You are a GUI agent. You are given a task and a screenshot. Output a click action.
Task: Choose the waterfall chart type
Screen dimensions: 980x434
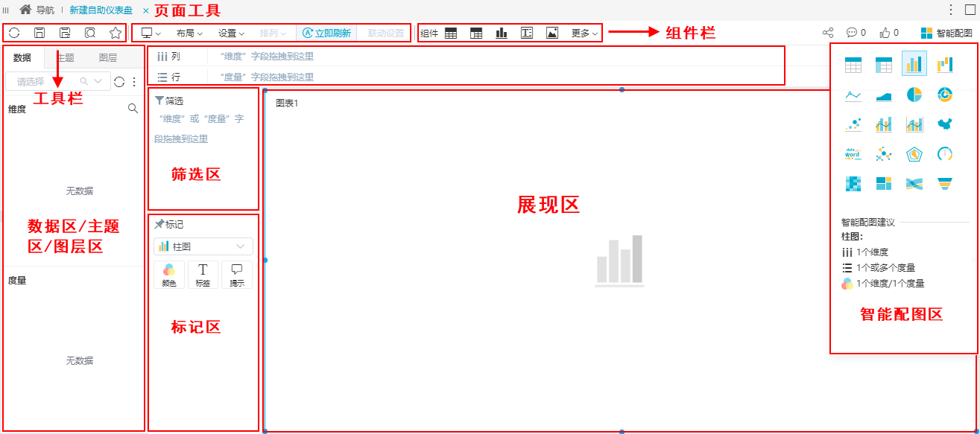point(945,65)
